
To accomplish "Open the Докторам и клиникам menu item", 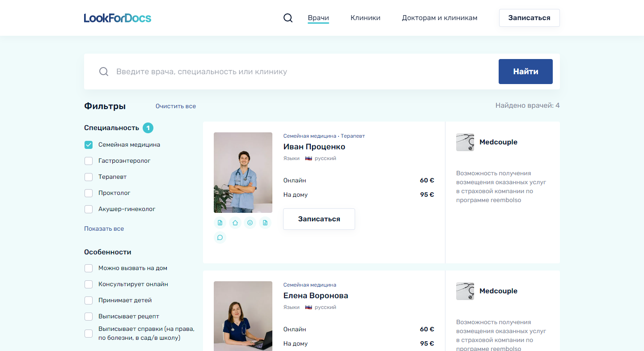I will point(439,17).
